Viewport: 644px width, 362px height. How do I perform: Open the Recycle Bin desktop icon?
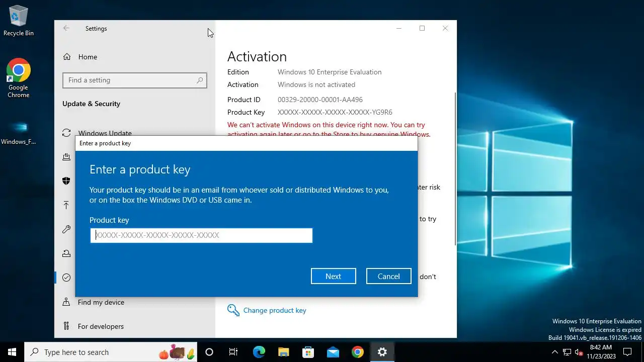(19, 21)
